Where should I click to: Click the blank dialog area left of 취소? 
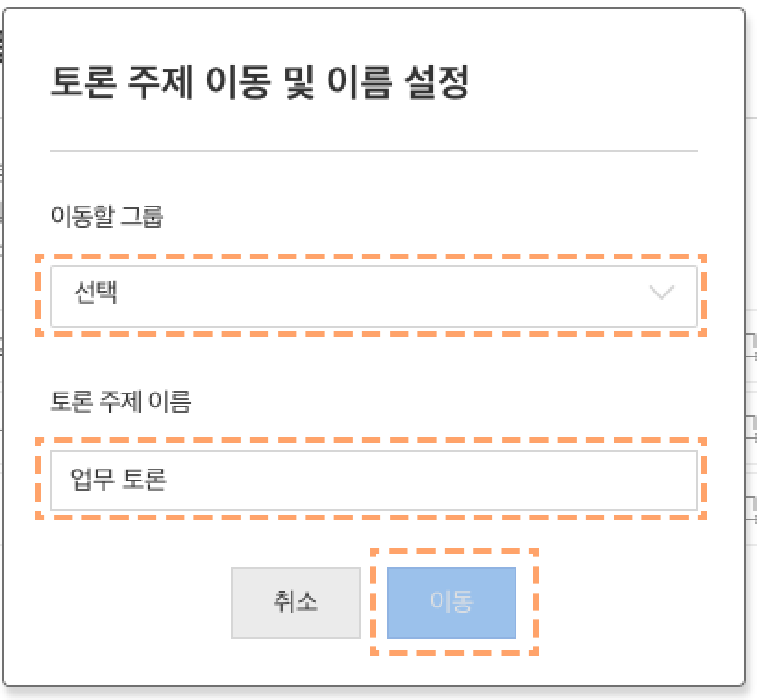[x=140, y=603]
